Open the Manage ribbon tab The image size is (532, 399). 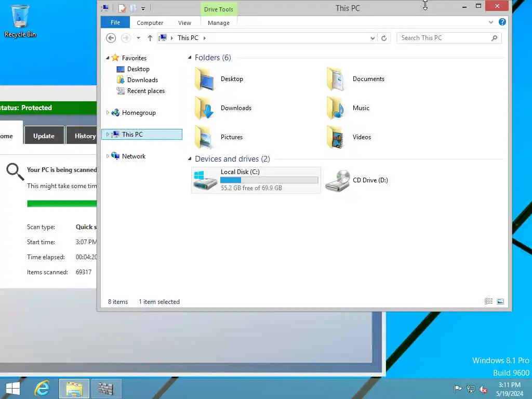point(219,23)
